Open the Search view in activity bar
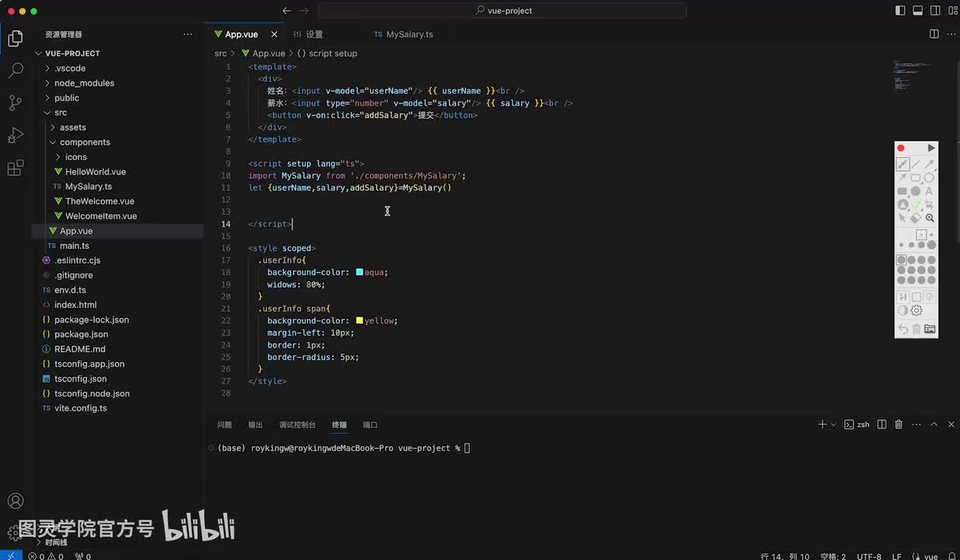The height and width of the screenshot is (560, 960). [x=16, y=71]
